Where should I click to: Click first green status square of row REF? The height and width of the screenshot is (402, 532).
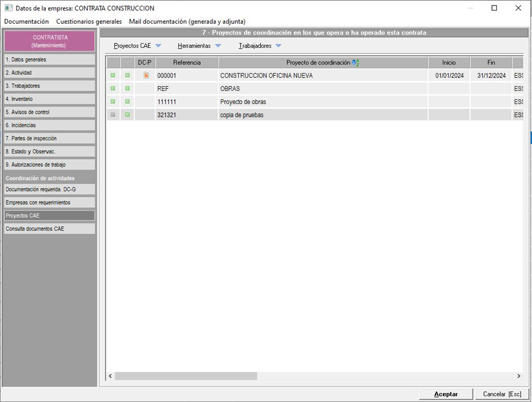click(x=113, y=89)
